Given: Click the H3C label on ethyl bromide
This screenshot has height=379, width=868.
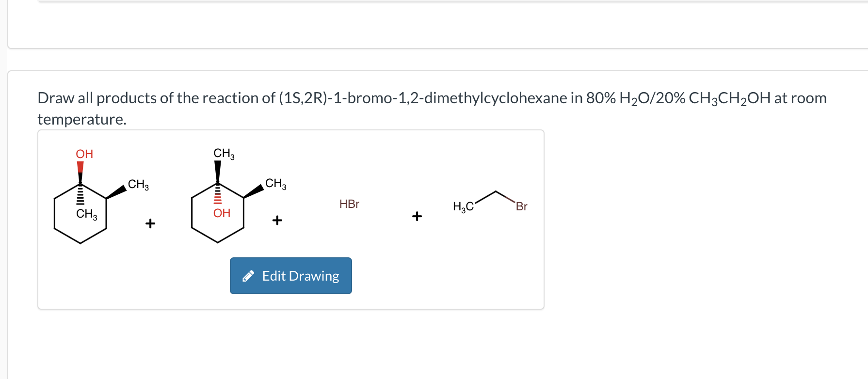Looking at the screenshot, I should (463, 206).
